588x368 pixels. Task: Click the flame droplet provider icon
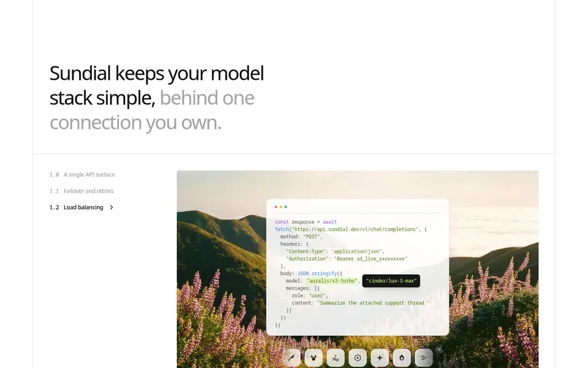402,358
